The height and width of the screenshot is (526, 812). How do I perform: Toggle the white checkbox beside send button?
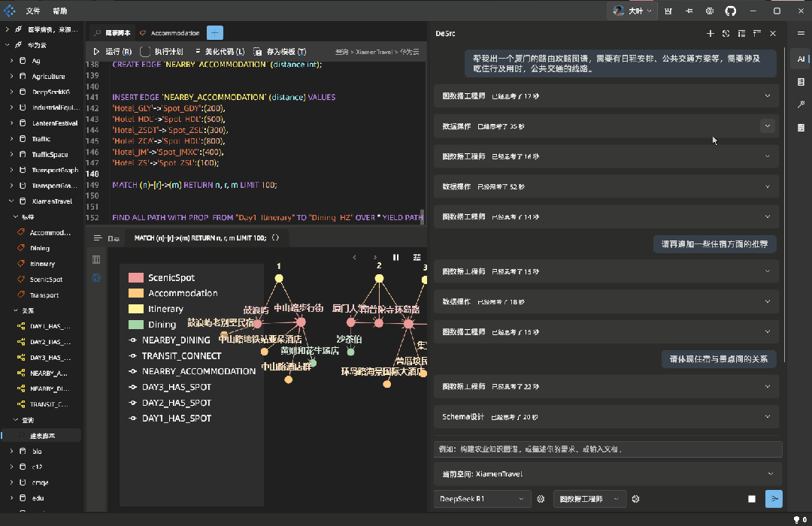coord(752,499)
